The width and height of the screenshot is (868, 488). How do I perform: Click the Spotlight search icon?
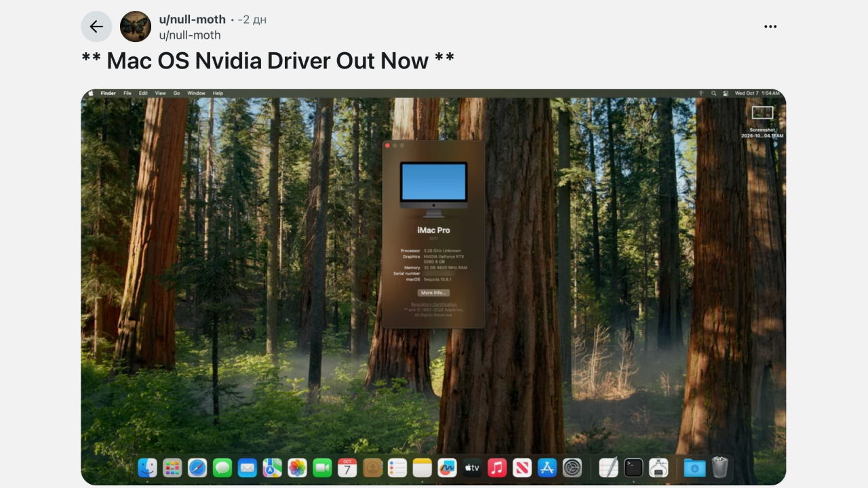713,93
